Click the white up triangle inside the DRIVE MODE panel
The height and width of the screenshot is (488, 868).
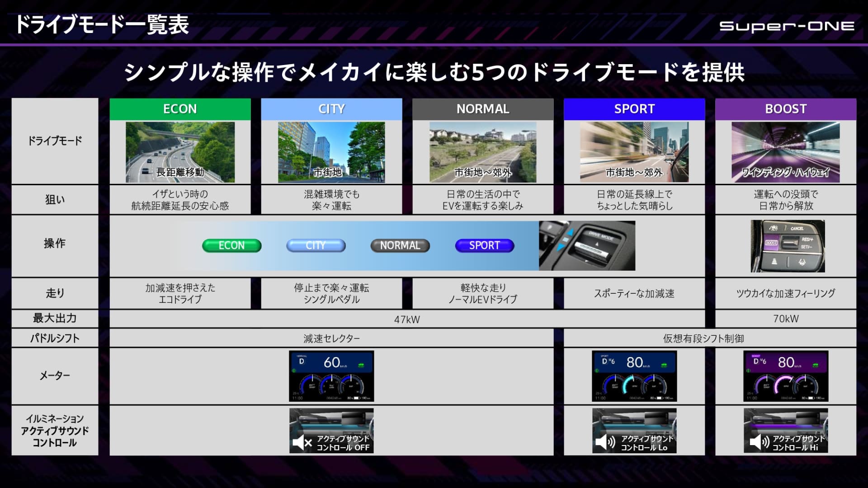point(597,244)
